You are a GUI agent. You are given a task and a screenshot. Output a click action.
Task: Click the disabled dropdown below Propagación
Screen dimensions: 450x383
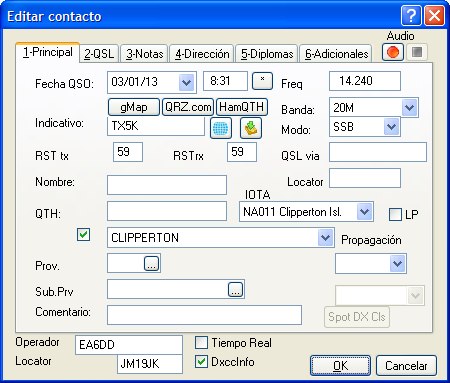click(380, 295)
